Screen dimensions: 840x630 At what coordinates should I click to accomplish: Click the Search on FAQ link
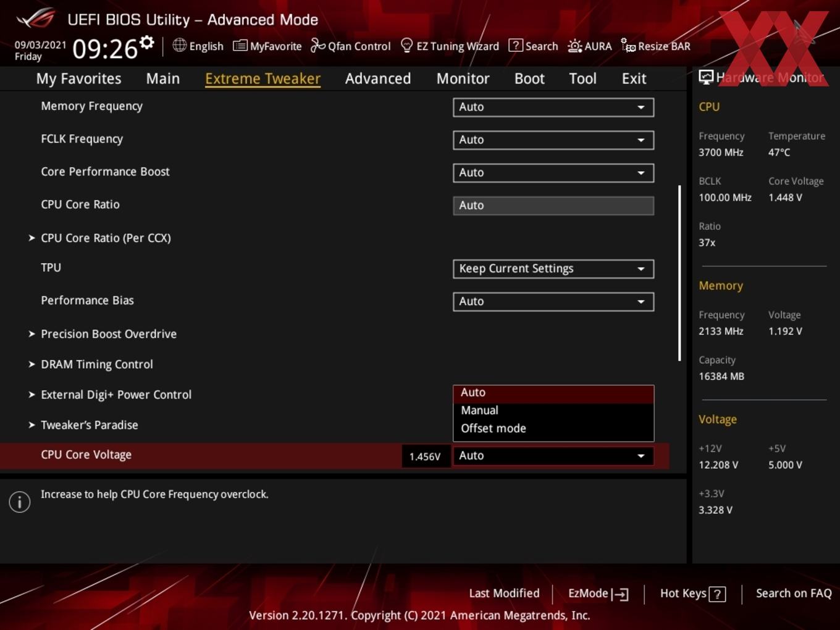(794, 594)
